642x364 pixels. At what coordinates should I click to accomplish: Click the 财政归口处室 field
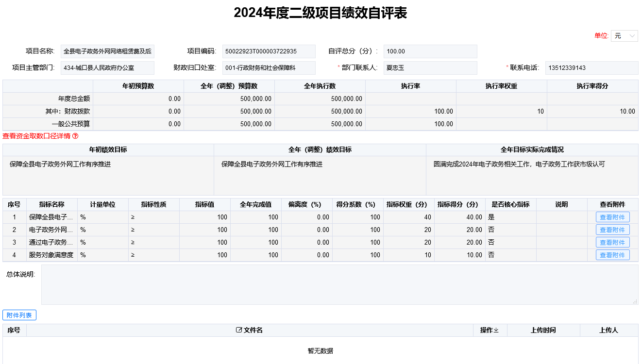pos(269,68)
